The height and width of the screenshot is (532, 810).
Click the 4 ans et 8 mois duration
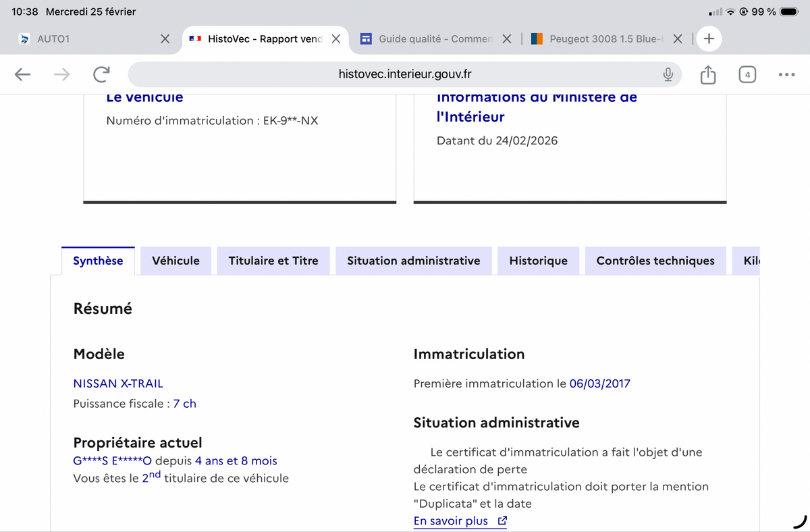(x=236, y=461)
